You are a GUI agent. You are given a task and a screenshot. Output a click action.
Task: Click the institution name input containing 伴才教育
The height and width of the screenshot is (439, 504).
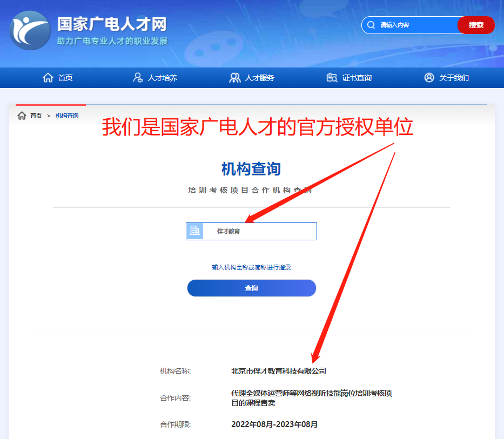(x=251, y=231)
